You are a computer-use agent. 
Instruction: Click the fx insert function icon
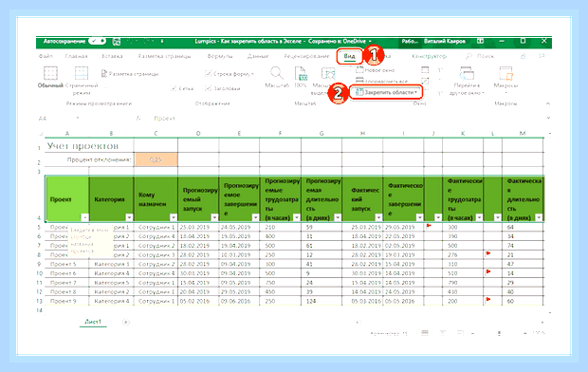point(138,119)
